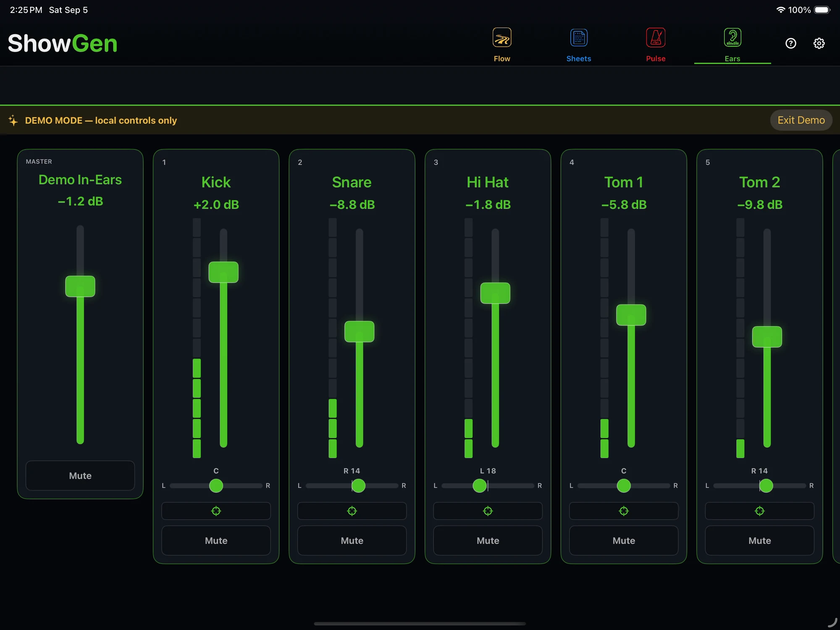This screenshot has height=630, width=840.
Task: Open the Sheets tab icon
Action: point(579,37)
